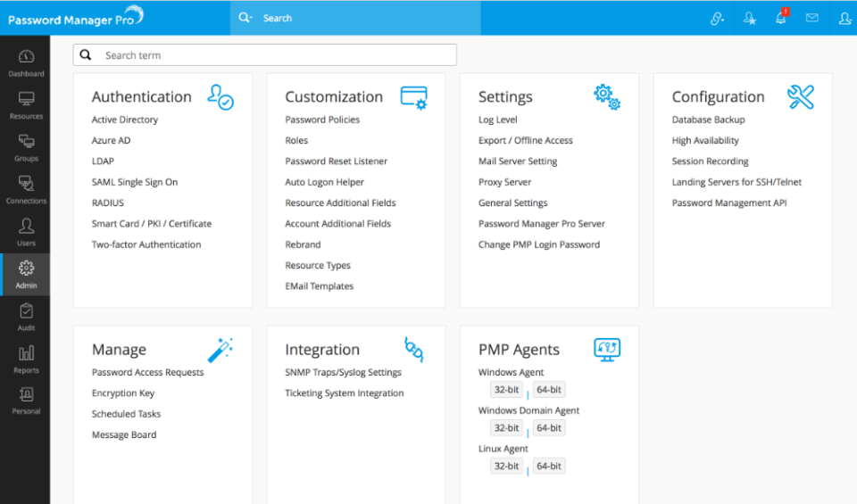Select the Admin gear icon
857x504 pixels.
26,269
